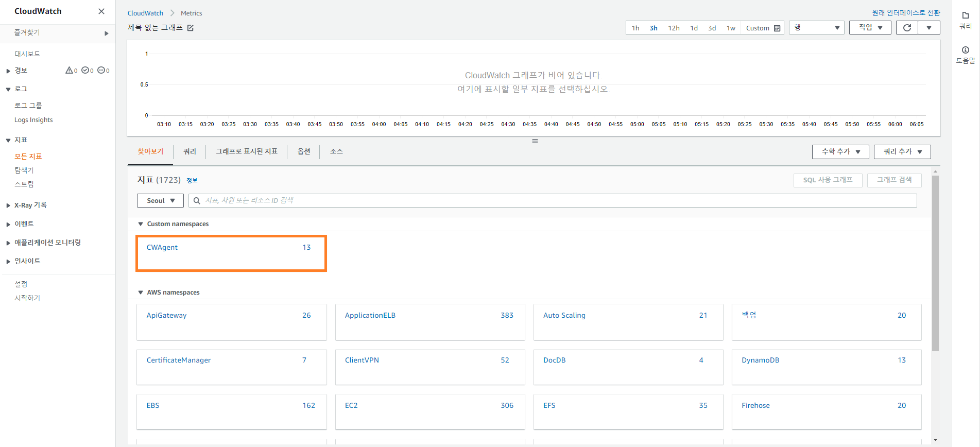
Task: Collapse the AWS namespaces group
Action: (x=141, y=293)
